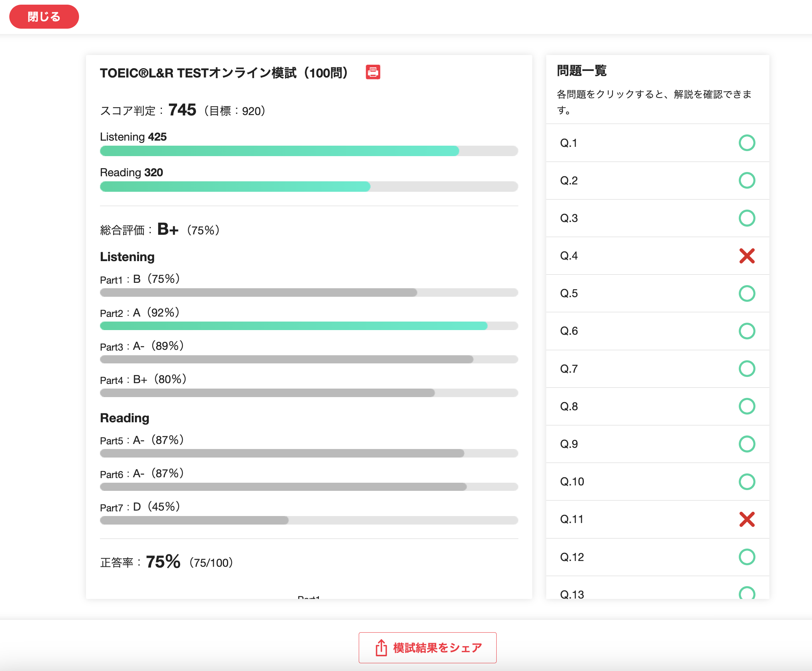Click the Part4 : B+ (80%) label
This screenshot has height=671, width=812.
point(144,379)
